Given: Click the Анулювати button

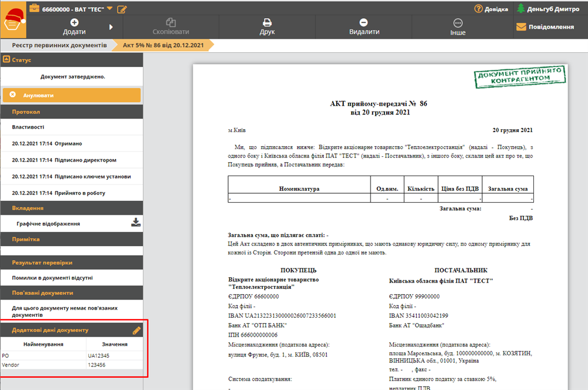Looking at the screenshot, I should click(72, 95).
